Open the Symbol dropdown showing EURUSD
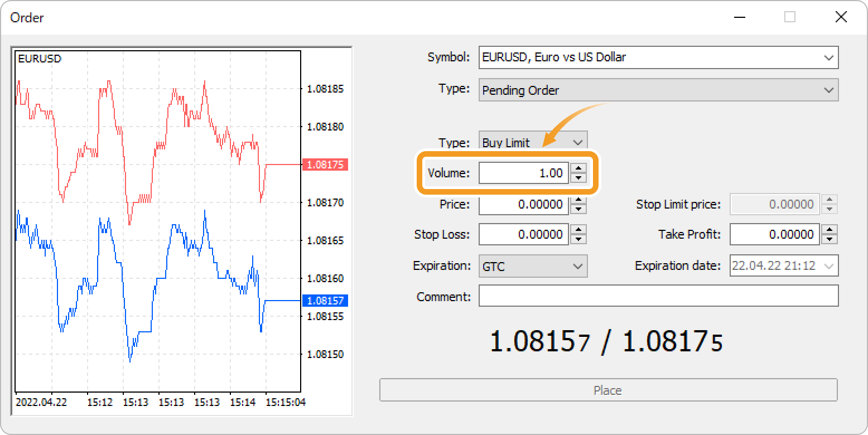868x435 pixels. pos(658,57)
